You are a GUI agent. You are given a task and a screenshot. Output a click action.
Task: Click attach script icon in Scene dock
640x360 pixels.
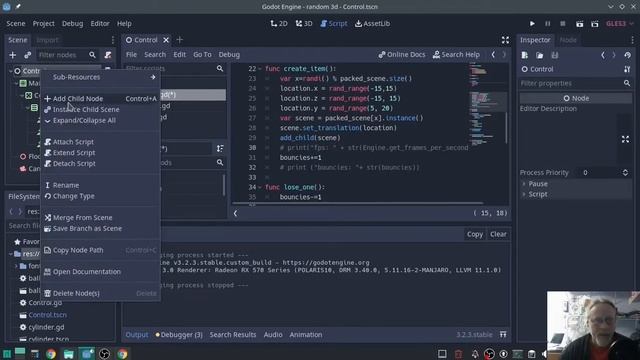(108, 55)
